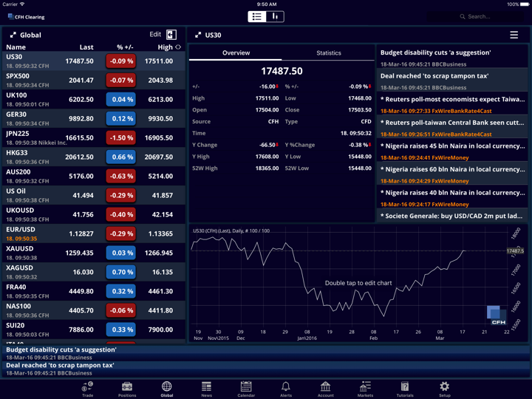Viewport: 532px width, 399px height.
Task: Switch to list view layout toggle
Action: (x=257, y=16)
